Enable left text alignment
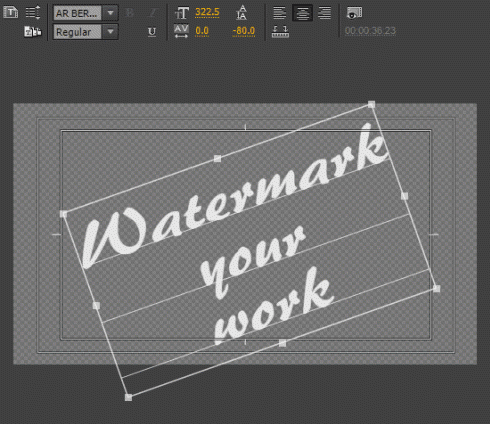 coord(279,13)
